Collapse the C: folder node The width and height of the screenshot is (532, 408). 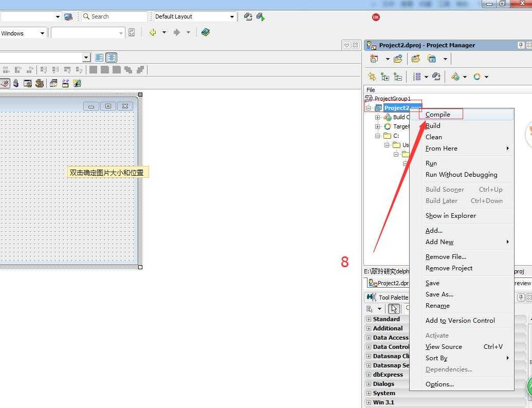378,136
